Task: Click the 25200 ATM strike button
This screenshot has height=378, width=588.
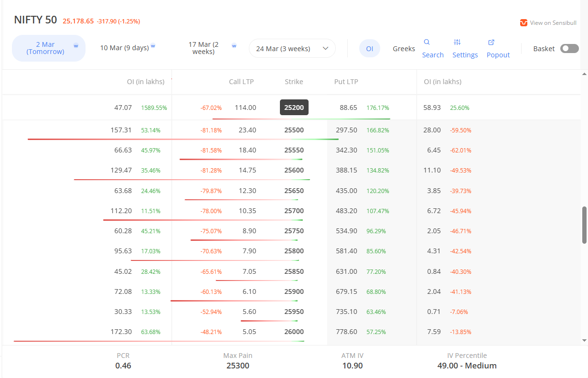Action: pyautogui.click(x=294, y=108)
